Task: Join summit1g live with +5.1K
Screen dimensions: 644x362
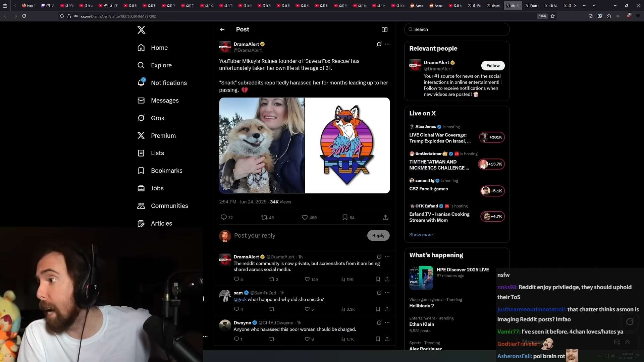Action: click(x=492, y=191)
